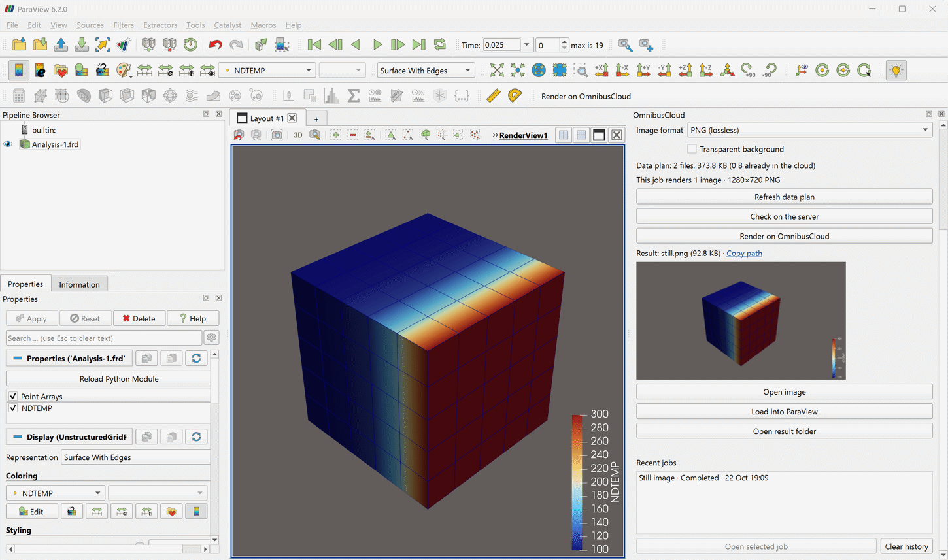Open the Catalyst menu

coord(228,25)
